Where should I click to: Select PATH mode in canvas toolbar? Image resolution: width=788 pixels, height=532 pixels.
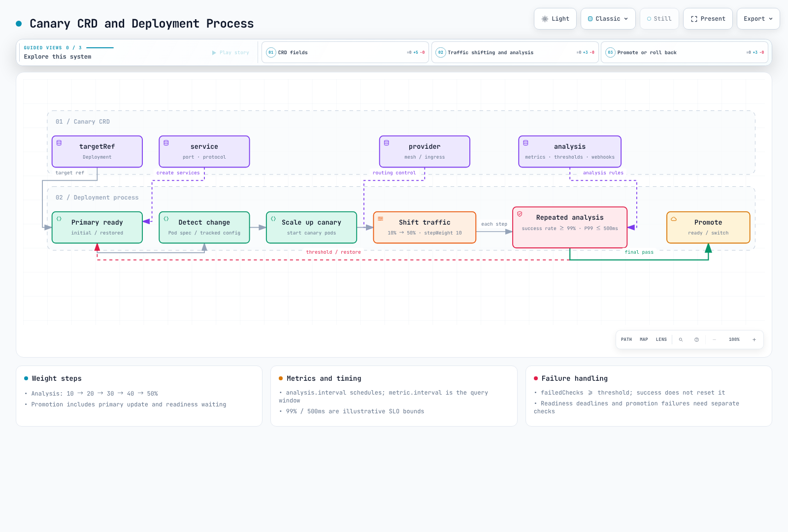[x=626, y=339]
